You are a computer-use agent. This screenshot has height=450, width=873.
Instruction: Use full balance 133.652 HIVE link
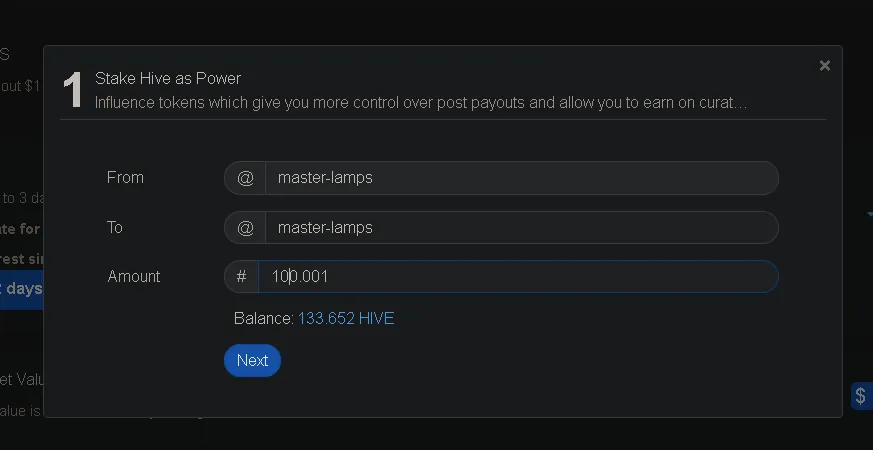coord(346,319)
